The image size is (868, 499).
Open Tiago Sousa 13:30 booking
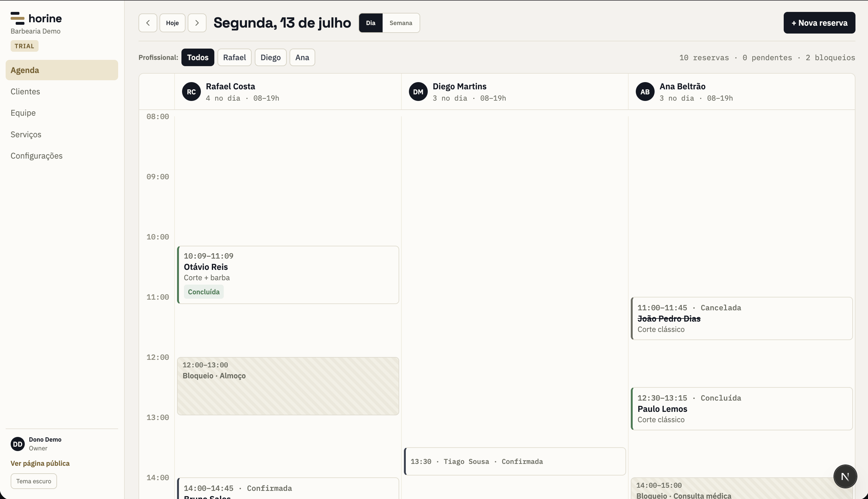[515, 461]
